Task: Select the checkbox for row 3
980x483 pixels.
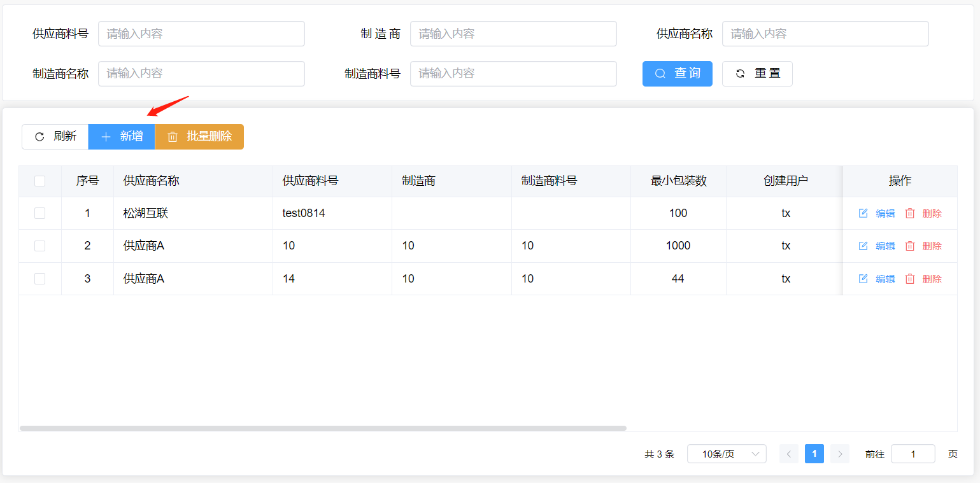Action: click(x=40, y=279)
